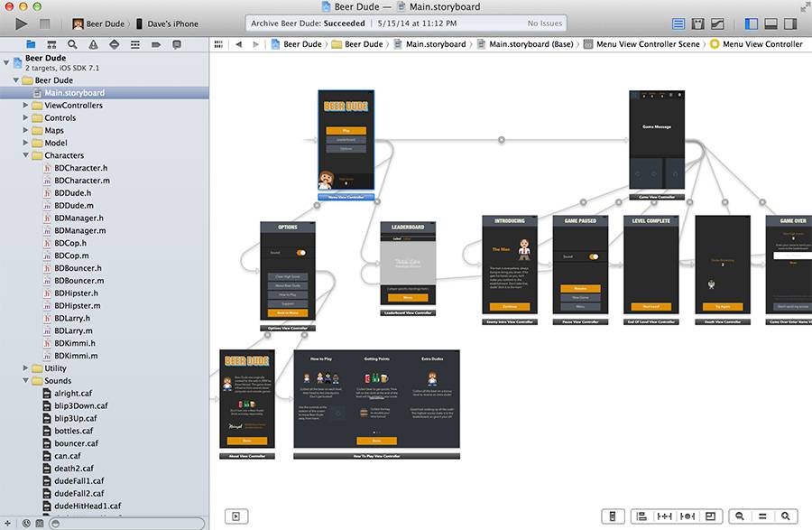
Task: Click Beer Dude project in jump bar
Action: [296, 44]
